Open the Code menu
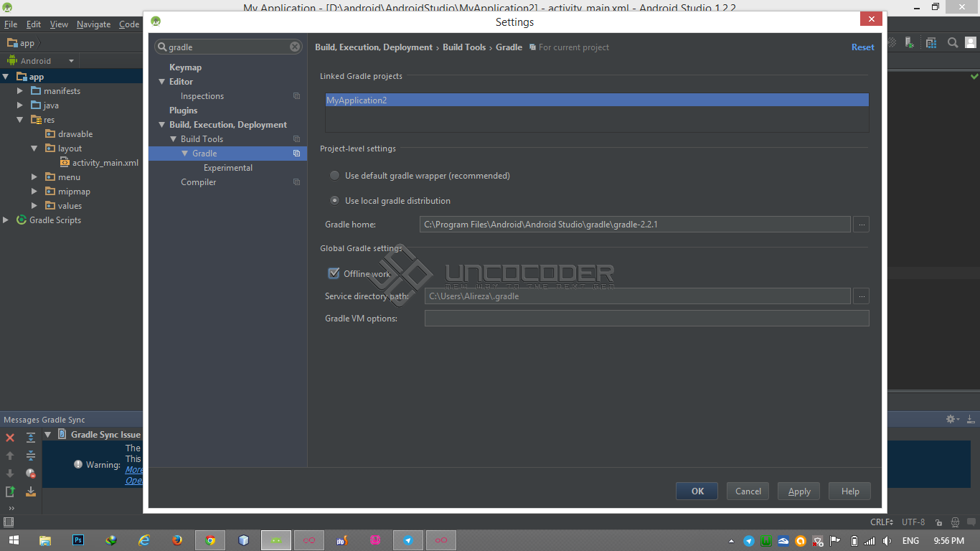 click(129, 24)
